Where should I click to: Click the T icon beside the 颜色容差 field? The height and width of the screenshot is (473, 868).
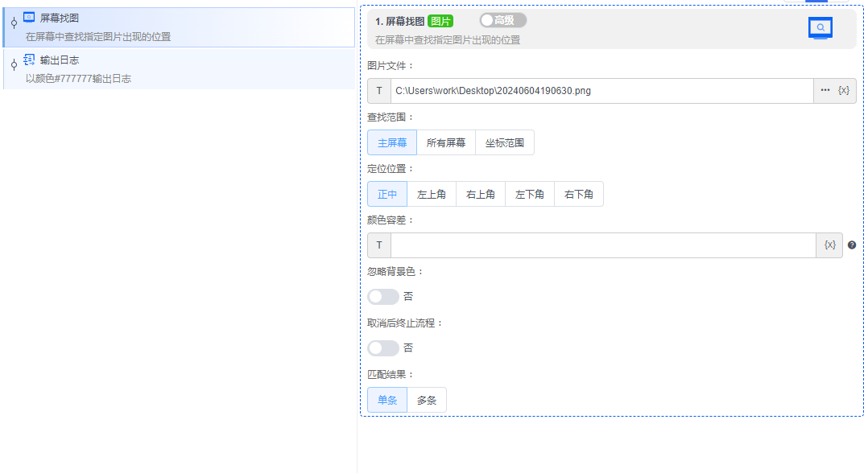click(378, 245)
